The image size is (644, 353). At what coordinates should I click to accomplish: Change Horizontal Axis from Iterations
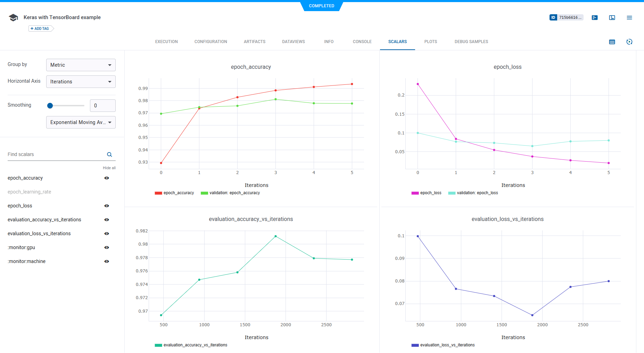pyautogui.click(x=81, y=81)
